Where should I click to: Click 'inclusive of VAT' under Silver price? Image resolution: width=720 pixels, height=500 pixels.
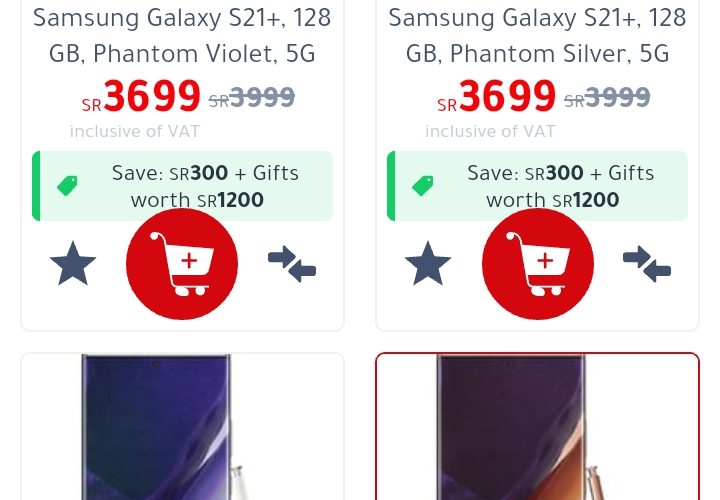pos(490,132)
